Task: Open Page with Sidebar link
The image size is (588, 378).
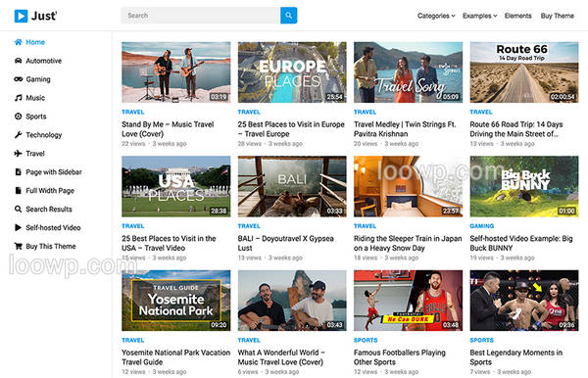Action: tap(54, 172)
